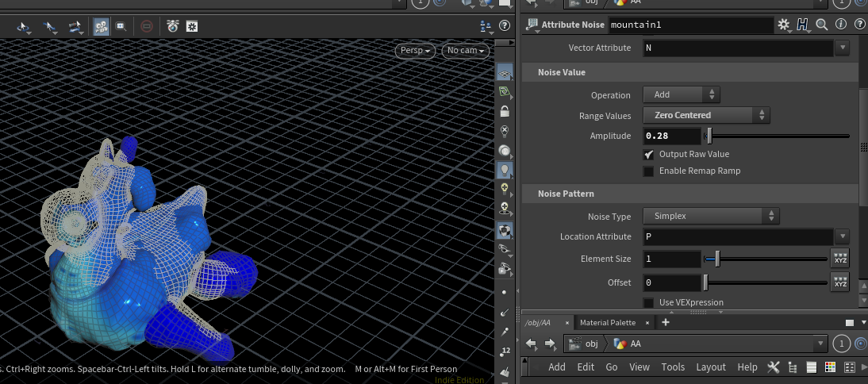Click the magnifier search parameters icon
The height and width of the screenshot is (384, 868).
821,25
